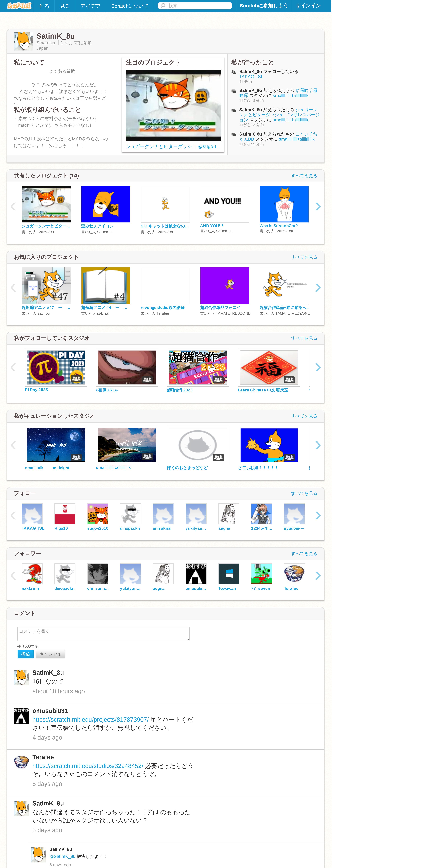
Task: Click the キャンセル comment button
Action: pyautogui.click(x=51, y=654)
